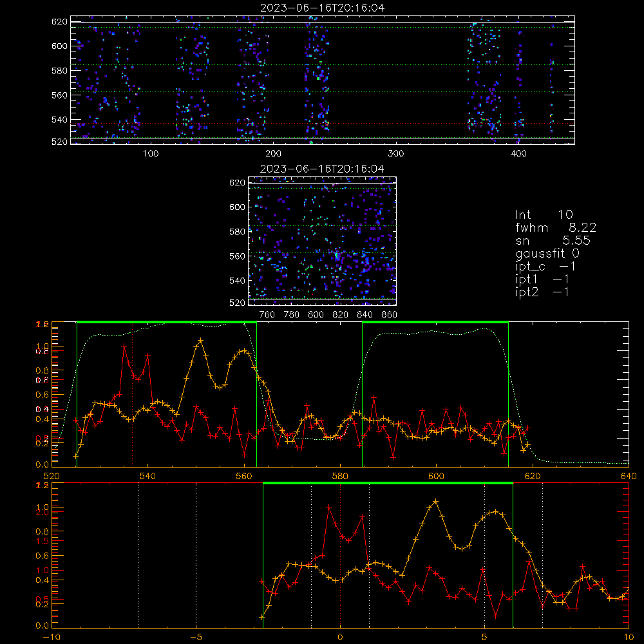Select y-axis label 600 of the small middle image
The width and height of the screenshot is (644, 644).
pos(237,207)
